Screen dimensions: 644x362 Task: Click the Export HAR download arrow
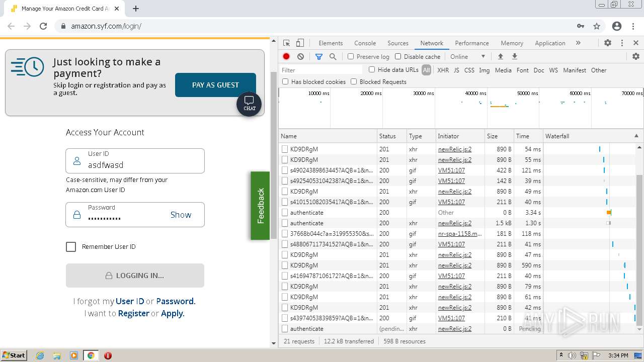tap(515, 57)
